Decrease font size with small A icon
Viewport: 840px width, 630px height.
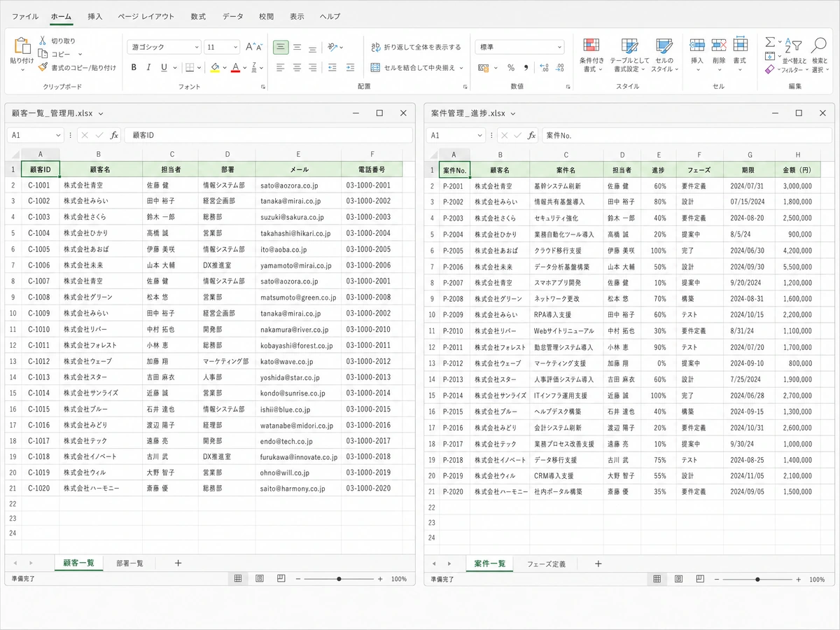pos(260,47)
